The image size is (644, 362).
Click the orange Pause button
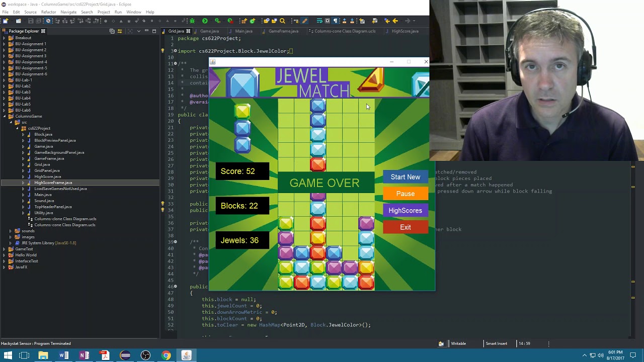point(406,194)
